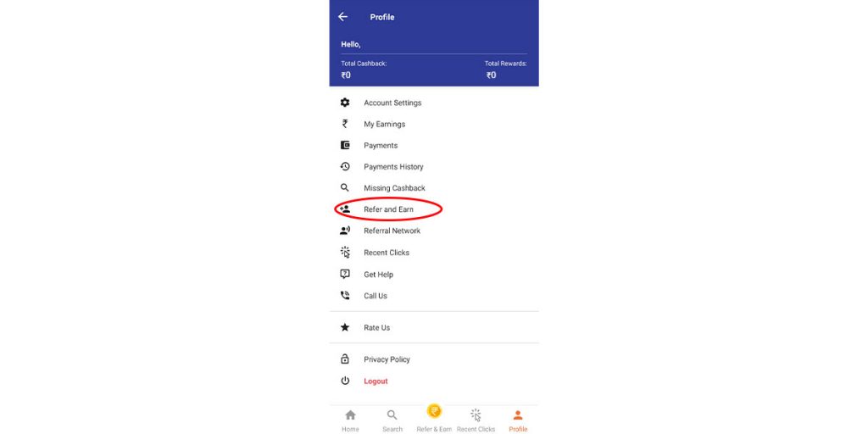Screen dimensions: 868x434
Task: Click the rupee icon beside My Earnings
Action: [345, 124]
